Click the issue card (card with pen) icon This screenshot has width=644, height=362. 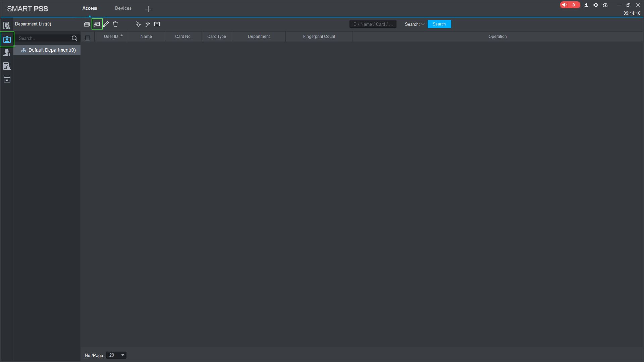(97, 24)
